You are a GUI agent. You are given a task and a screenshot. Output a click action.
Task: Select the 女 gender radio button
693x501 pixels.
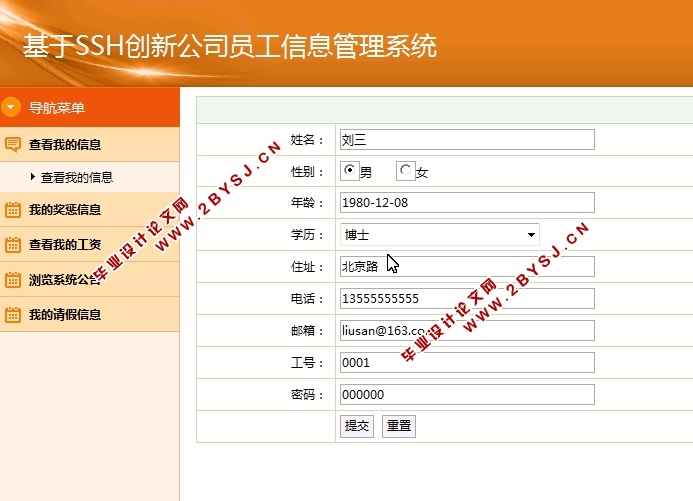(x=405, y=171)
